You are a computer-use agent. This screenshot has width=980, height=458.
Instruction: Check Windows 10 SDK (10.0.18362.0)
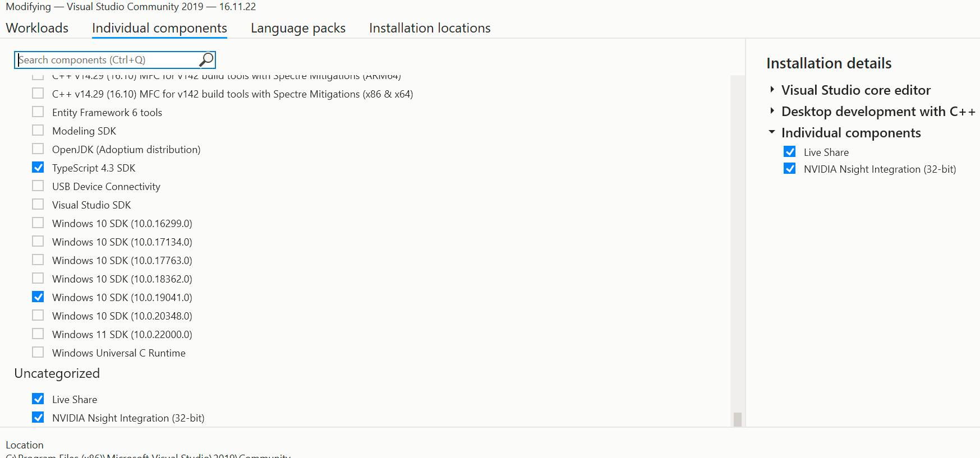click(x=38, y=278)
